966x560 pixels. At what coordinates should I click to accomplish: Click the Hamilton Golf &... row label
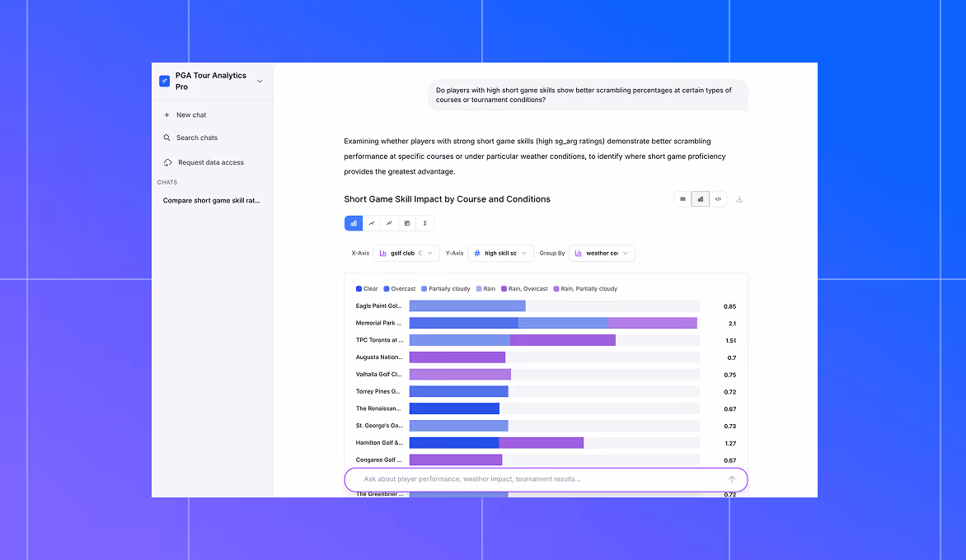click(x=379, y=443)
